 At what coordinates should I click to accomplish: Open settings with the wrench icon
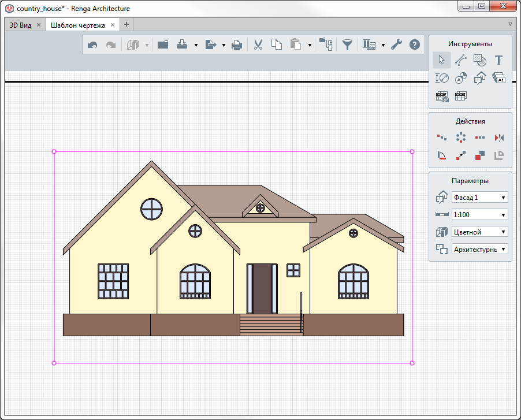pos(396,45)
